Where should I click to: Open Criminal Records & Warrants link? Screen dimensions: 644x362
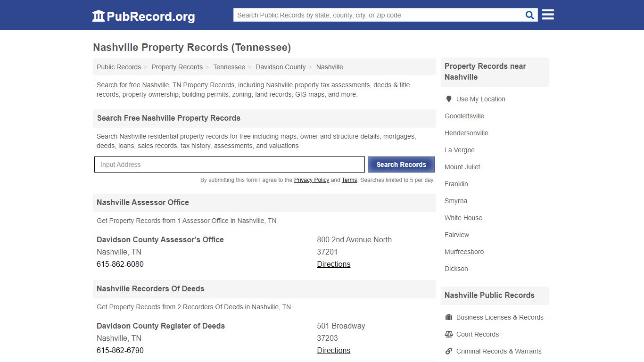(x=499, y=351)
